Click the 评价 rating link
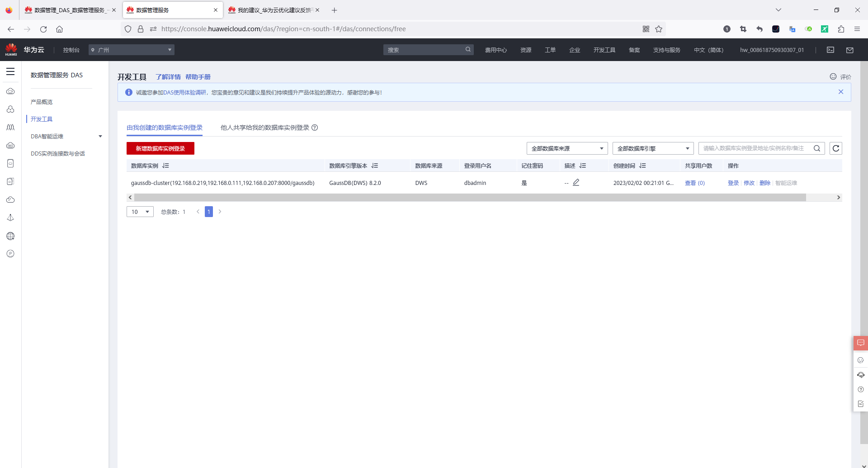The width and height of the screenshot is (868, 468). coord(840,77)
